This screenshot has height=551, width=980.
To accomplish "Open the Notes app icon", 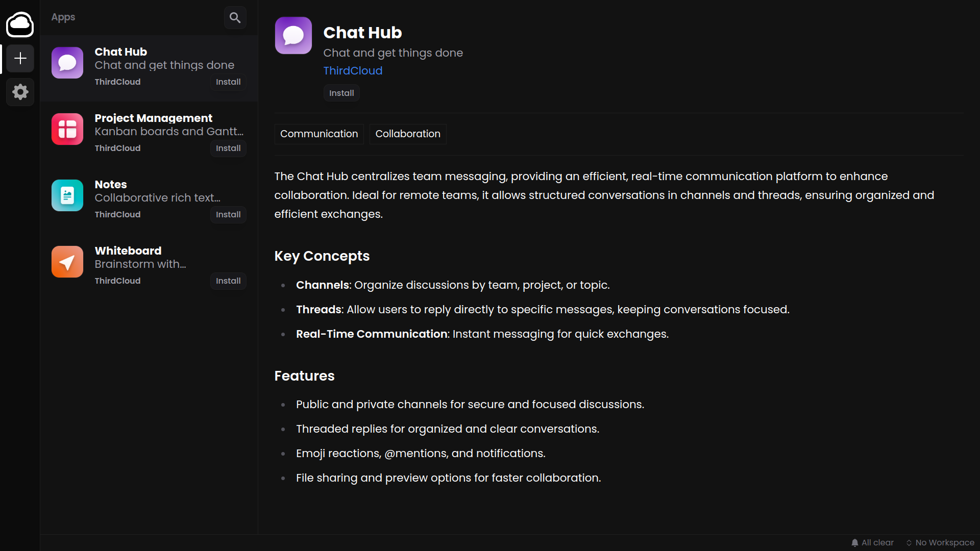I will pyautogui.click(x=67, y=195).
